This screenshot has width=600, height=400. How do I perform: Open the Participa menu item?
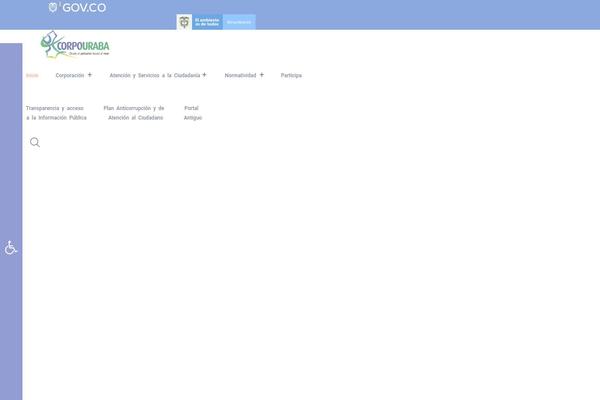(x=291, y=75)
